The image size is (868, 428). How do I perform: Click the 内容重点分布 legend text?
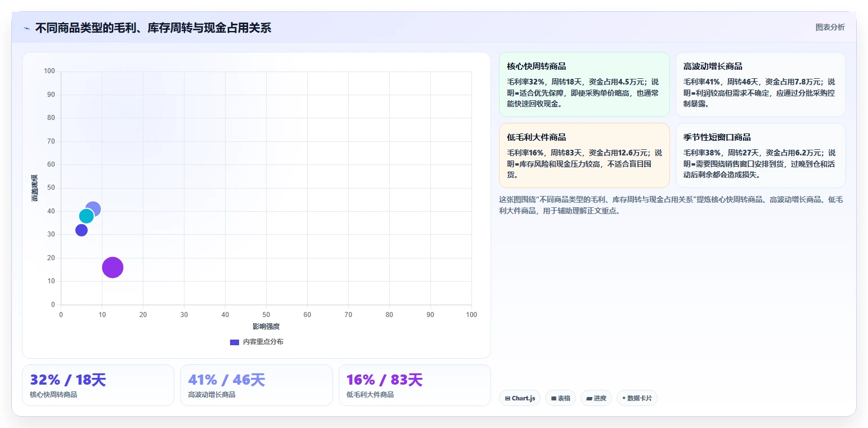click(263, 342)
